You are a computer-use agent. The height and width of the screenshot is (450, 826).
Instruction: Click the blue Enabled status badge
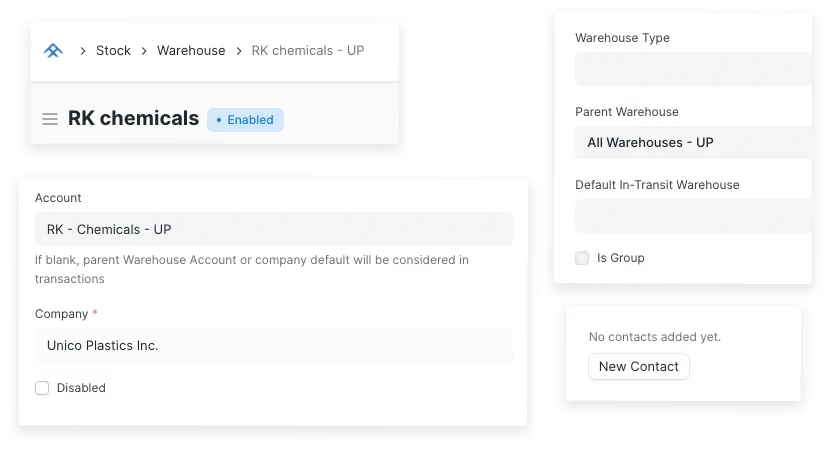(x=246, y=120)
